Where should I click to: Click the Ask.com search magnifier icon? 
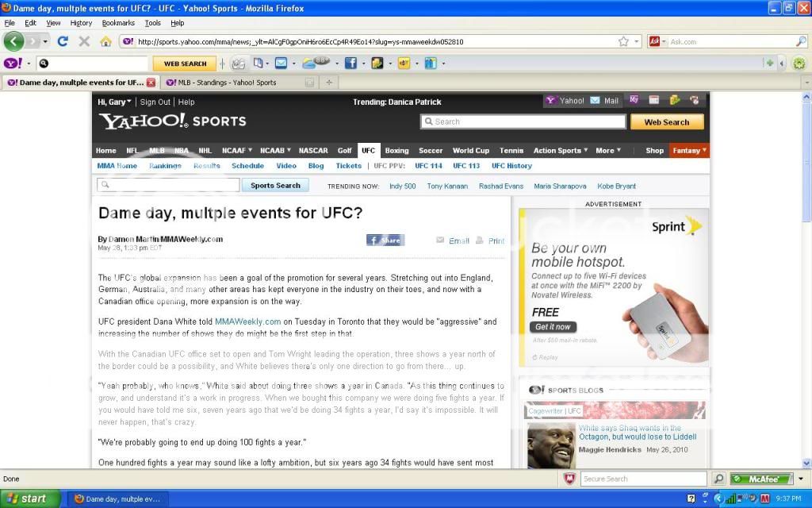pos(801,41)
